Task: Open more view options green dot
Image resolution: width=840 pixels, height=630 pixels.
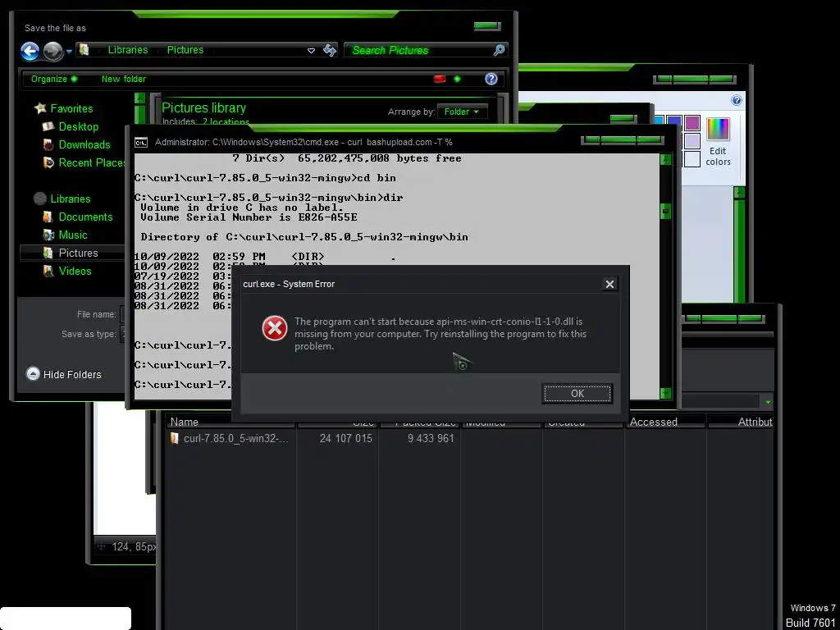Action: [457, 79]
